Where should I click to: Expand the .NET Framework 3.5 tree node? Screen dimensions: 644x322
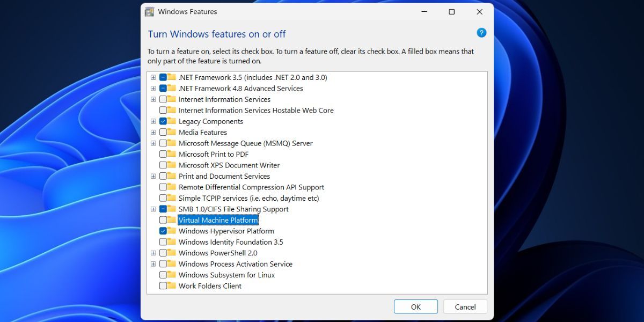click(x=153, y=77)
